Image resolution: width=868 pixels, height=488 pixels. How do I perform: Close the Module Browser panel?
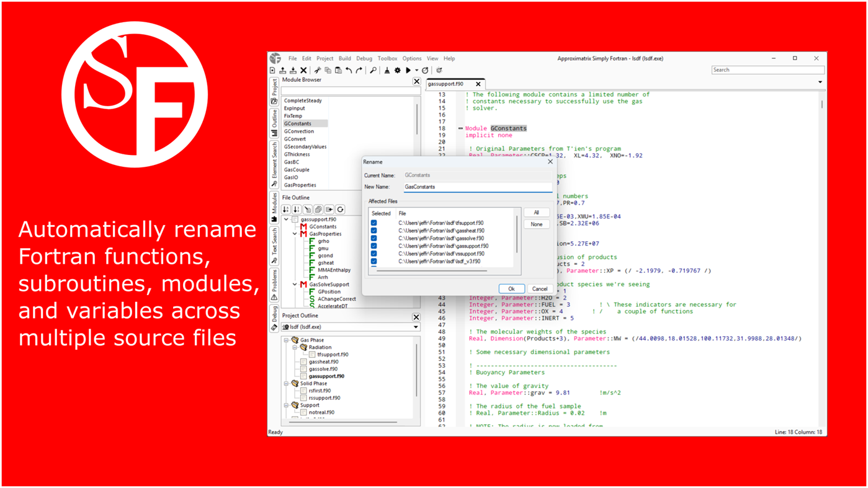point(416,81)
